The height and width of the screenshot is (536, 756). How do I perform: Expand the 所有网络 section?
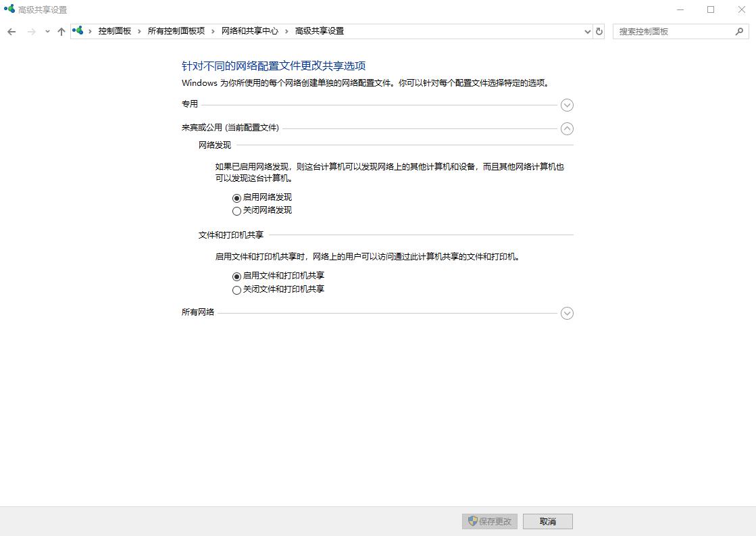(566, 313)
